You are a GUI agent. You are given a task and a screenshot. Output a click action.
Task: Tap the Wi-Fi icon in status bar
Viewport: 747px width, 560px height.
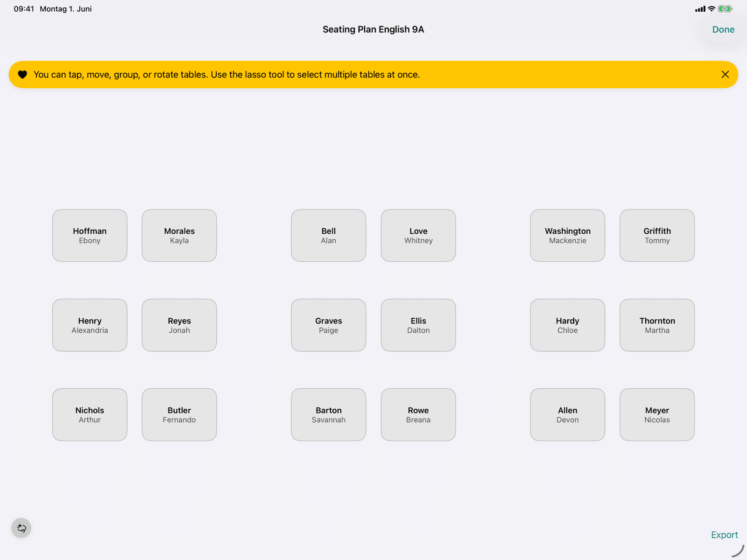pos(712,9)
